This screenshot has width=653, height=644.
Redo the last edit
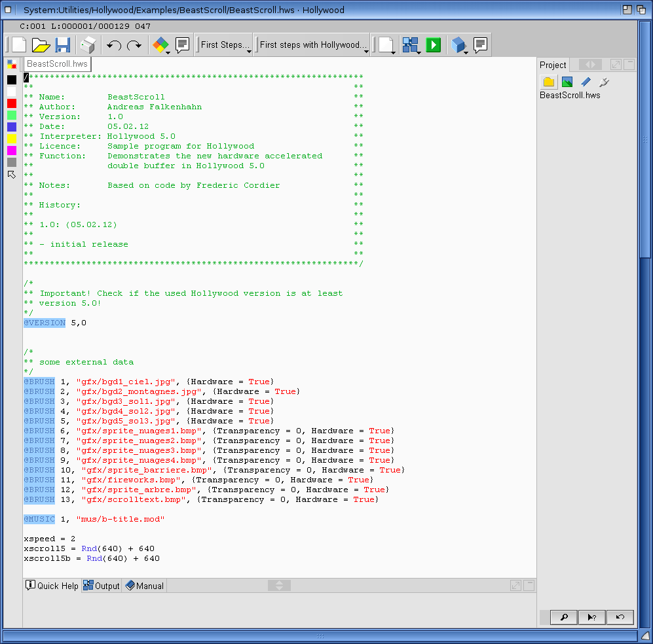point(134,45)
